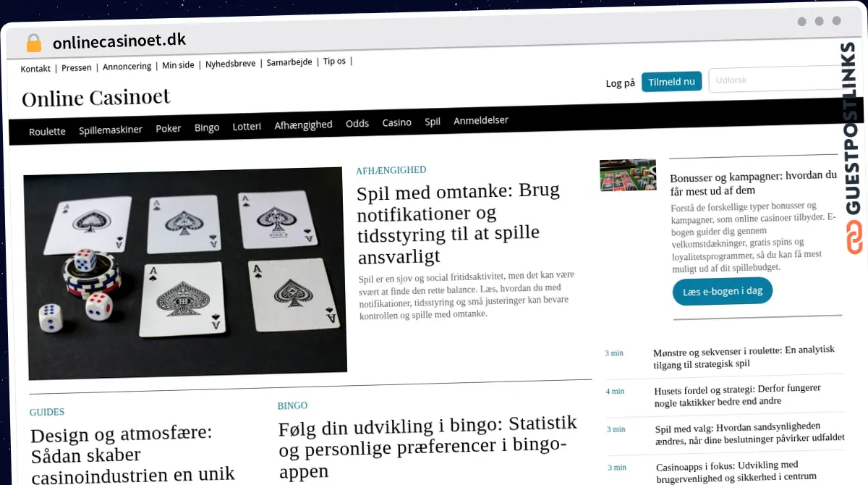This screenshot has height=485, width=868.
Task: Open Følg din udvikling i bingo article
Action: (x=428, y=447)
